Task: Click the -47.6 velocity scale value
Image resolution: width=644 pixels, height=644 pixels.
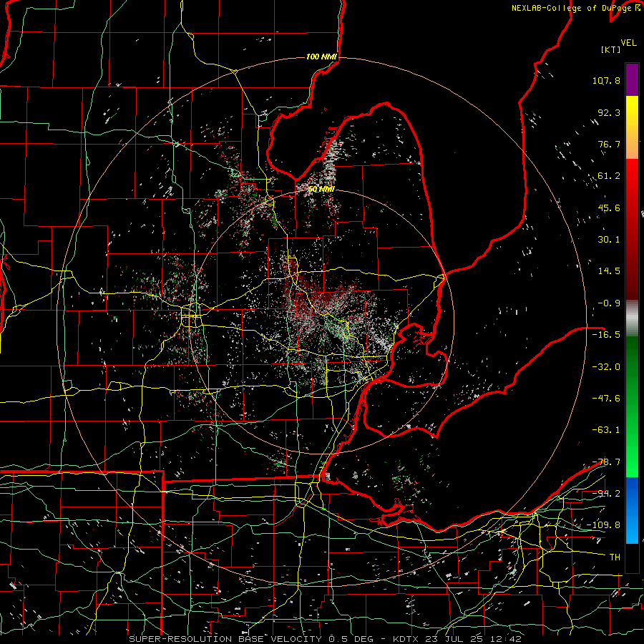Action: click(x=606, y=398)
